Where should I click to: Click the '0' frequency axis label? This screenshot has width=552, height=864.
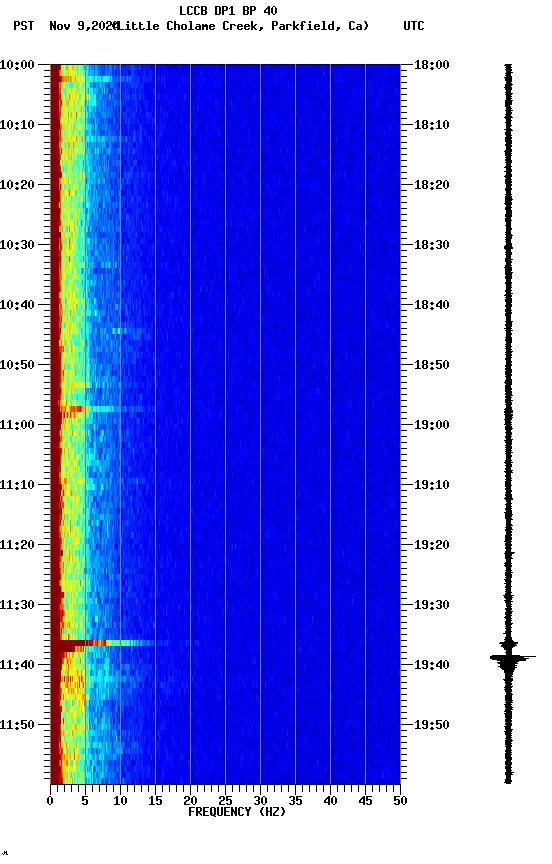click(51, 801)
